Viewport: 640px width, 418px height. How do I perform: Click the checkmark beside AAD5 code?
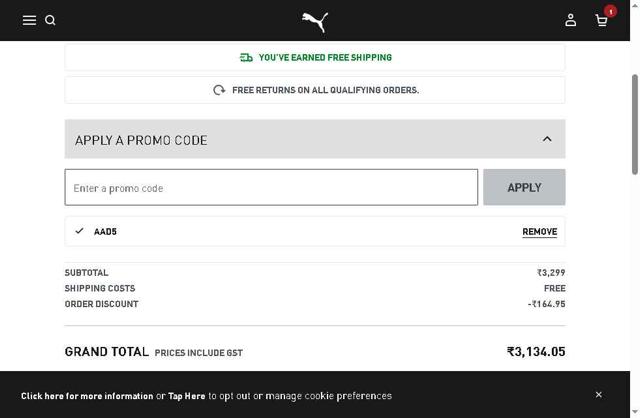[x=79, y=231]
